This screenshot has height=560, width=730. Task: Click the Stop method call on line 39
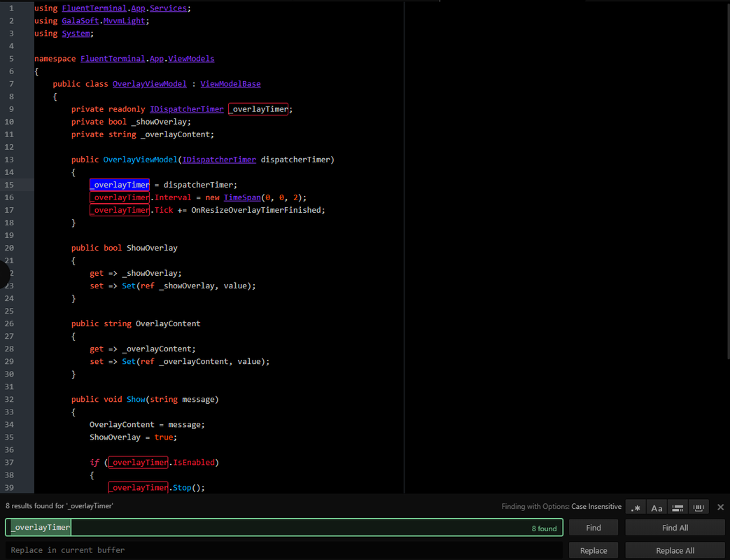[182, 487]
